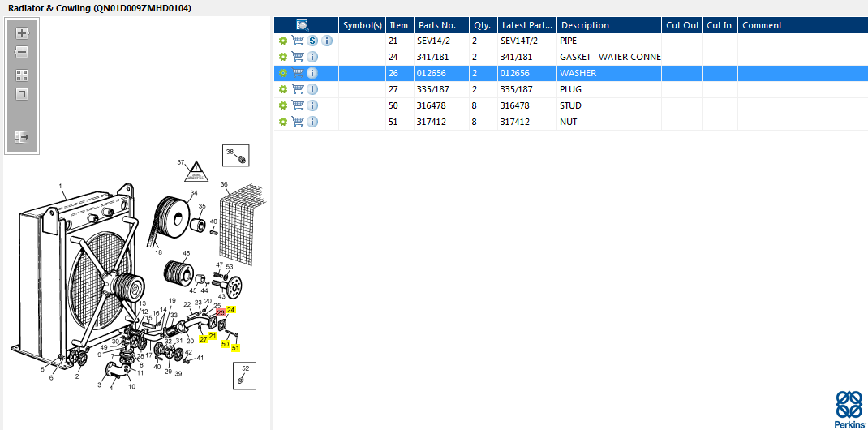This screenshot has width=868, height=430.
Task: Add PLUG 335/187 to cart
Action: point(298,89)
